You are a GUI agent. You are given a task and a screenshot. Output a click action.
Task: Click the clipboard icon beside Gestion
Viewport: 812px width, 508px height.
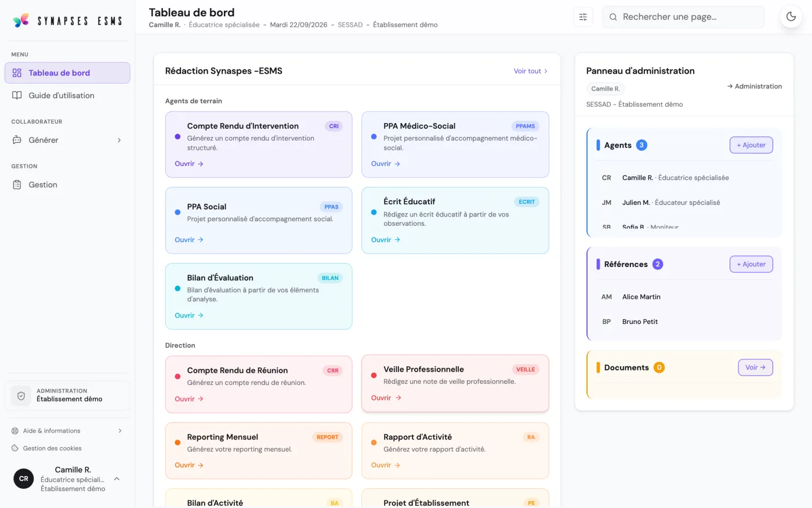17,185
